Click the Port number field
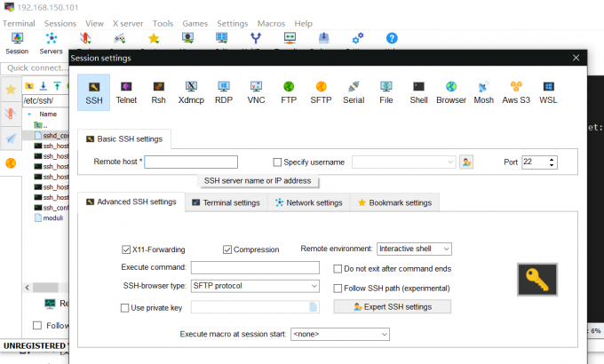Image resolution: width=604 pixels, height=364 pixels. click(x=535, y=162)
